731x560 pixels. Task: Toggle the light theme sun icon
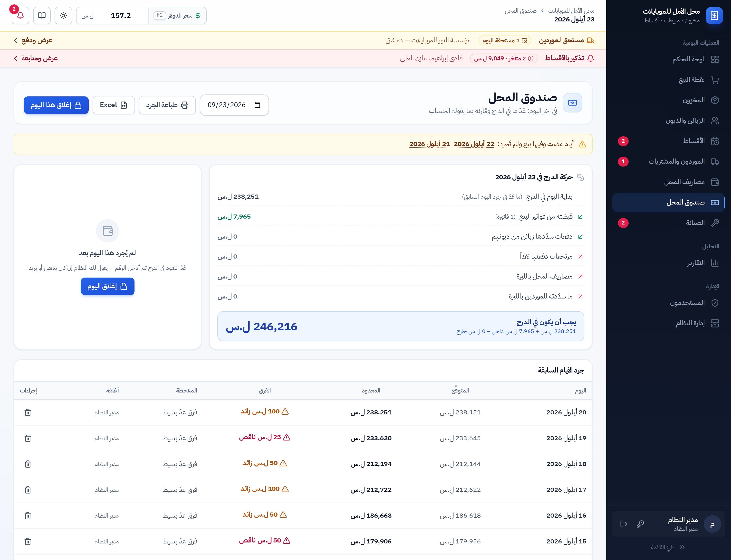pyautogui.click(x=63, y=15)
